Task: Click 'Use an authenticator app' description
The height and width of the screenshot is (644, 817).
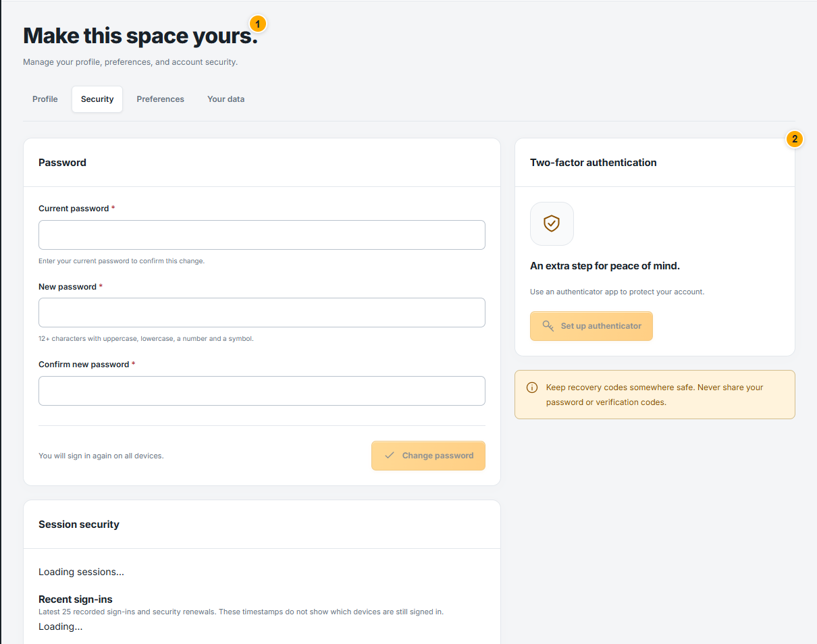Action: pyautogui.click(x=617, y=292)
